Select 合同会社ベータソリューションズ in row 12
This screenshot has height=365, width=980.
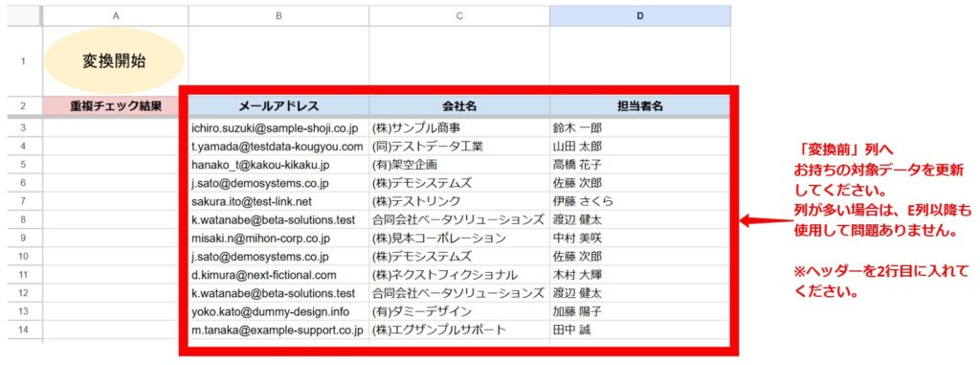(459, 293)
